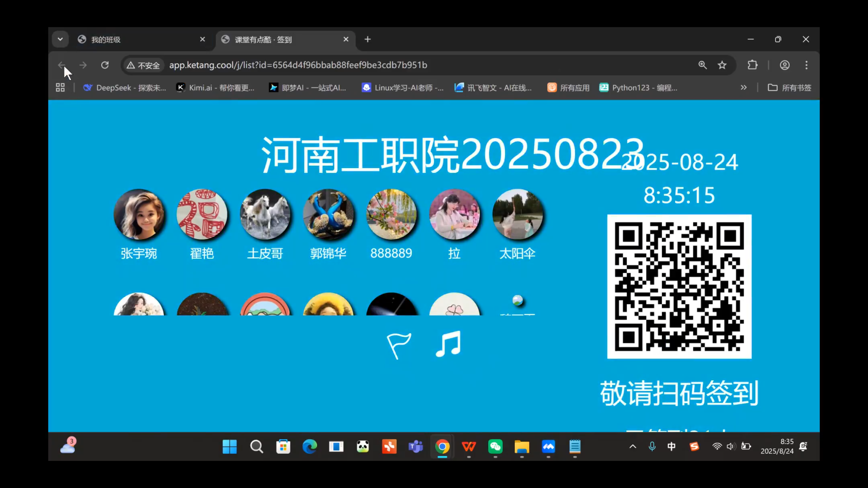Click the zoom magnifier in address bar
Viewport: 868px width, 488px height.
pos(703,65)
